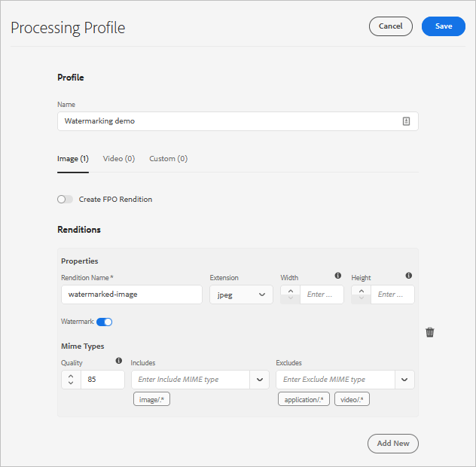Click the Width stepper control
Viewport: 476px width, 467px height.
290,295
